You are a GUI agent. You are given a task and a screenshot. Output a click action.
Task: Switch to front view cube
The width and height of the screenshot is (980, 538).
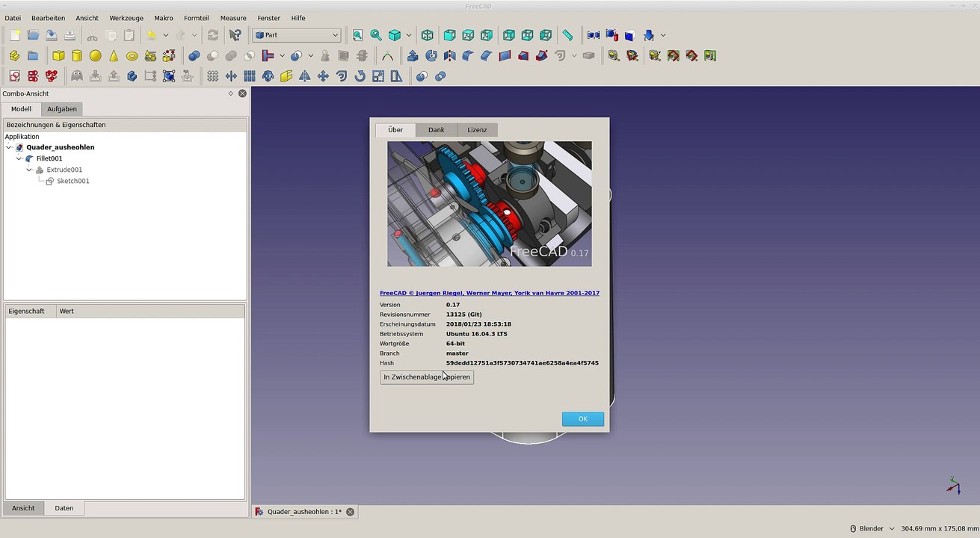point(450,35)
